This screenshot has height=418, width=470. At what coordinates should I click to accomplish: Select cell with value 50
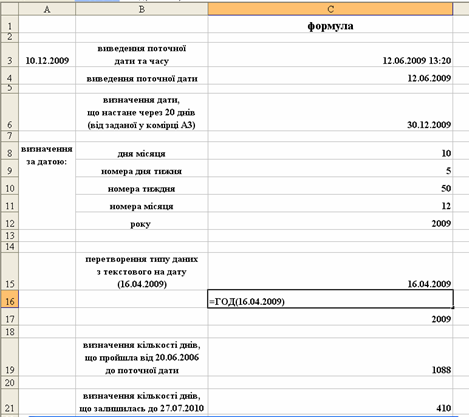[x=330, y=186]
